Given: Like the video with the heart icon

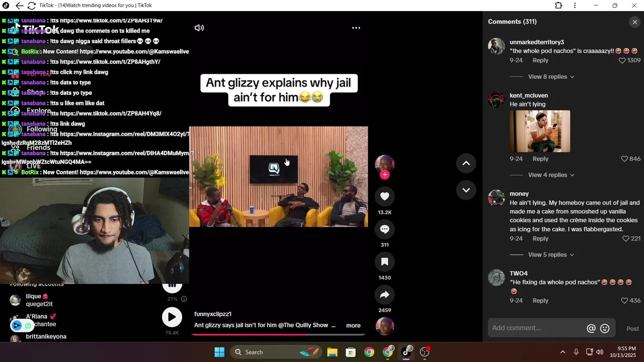Looking at the screenshot, I should click(x=385, y=196).
